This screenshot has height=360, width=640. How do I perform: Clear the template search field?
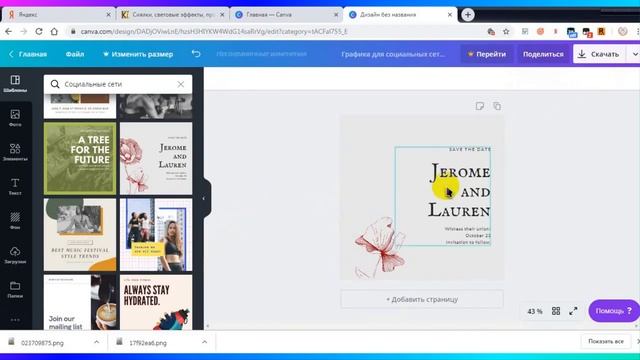point(180,84)
